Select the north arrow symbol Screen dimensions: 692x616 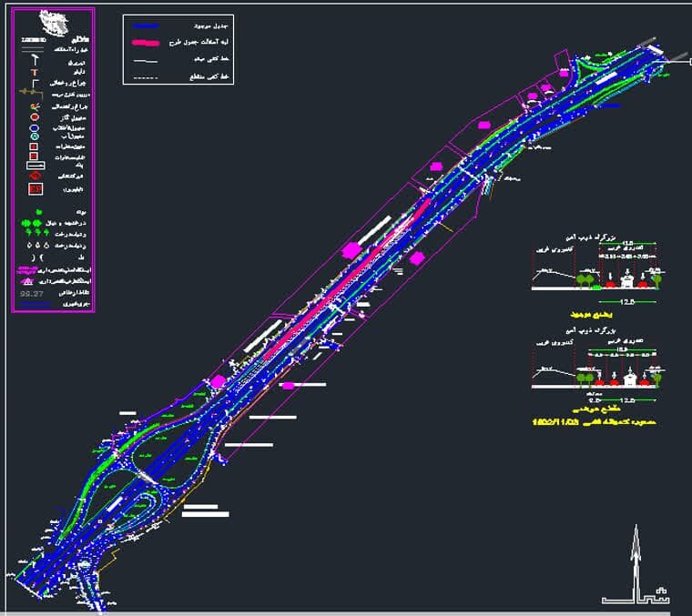(636, 557)
